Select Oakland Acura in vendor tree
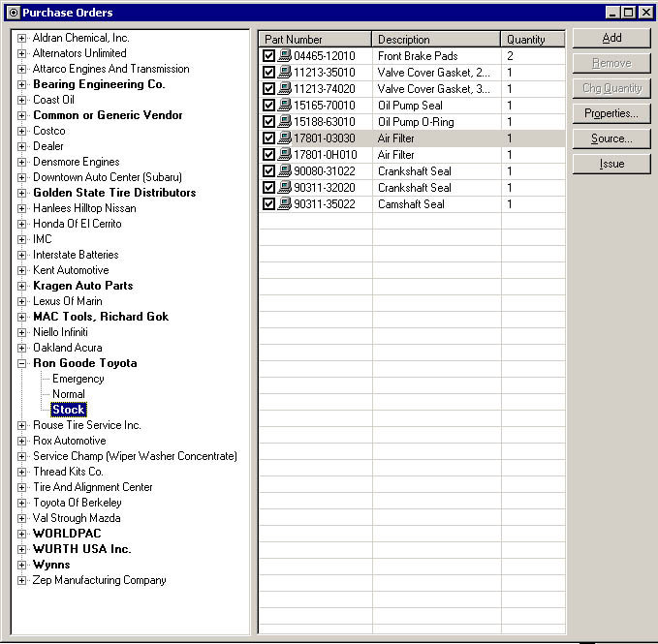Screen dimensions: 658x644 pos(68,348)
